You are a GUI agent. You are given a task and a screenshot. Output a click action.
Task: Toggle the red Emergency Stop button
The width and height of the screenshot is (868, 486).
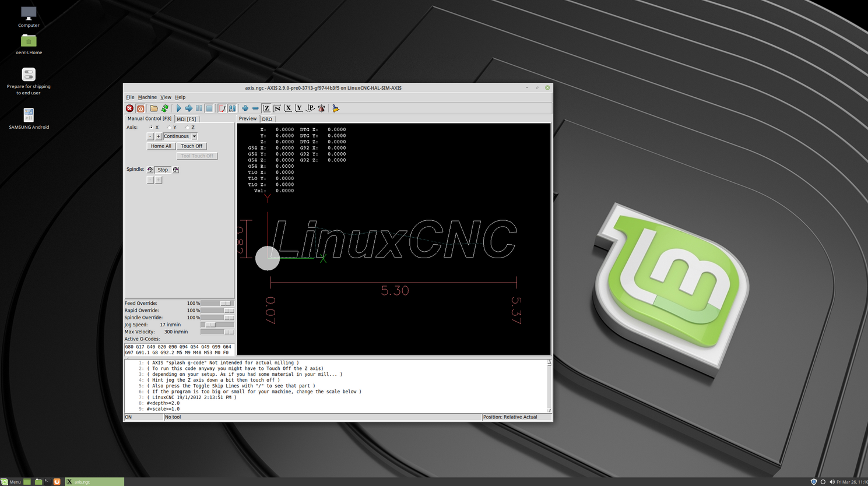(129, 108)
